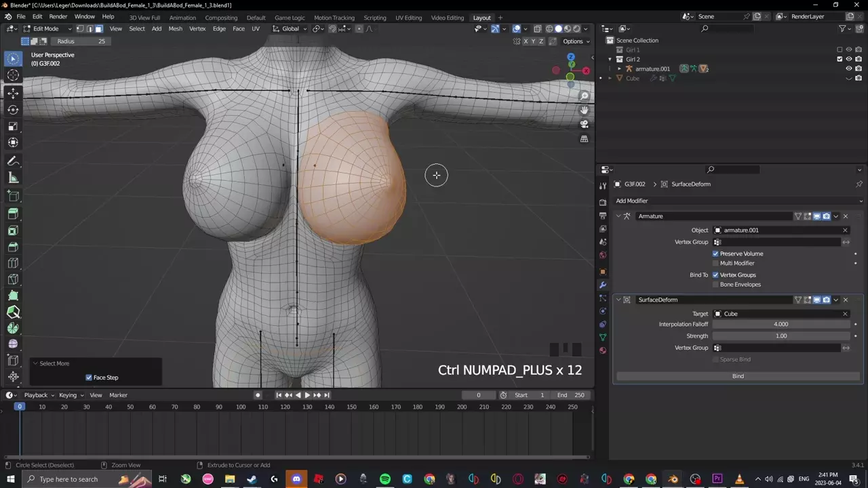Select the Rotate tool in the toolbar
This screenshot has width=868, height=488.
tap(13, 109)
